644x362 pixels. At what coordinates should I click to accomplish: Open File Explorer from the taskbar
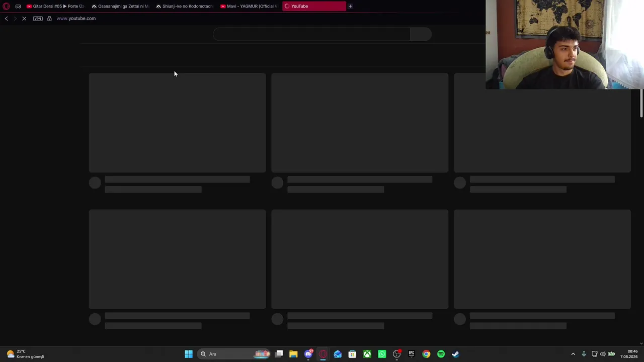point(293,354)
